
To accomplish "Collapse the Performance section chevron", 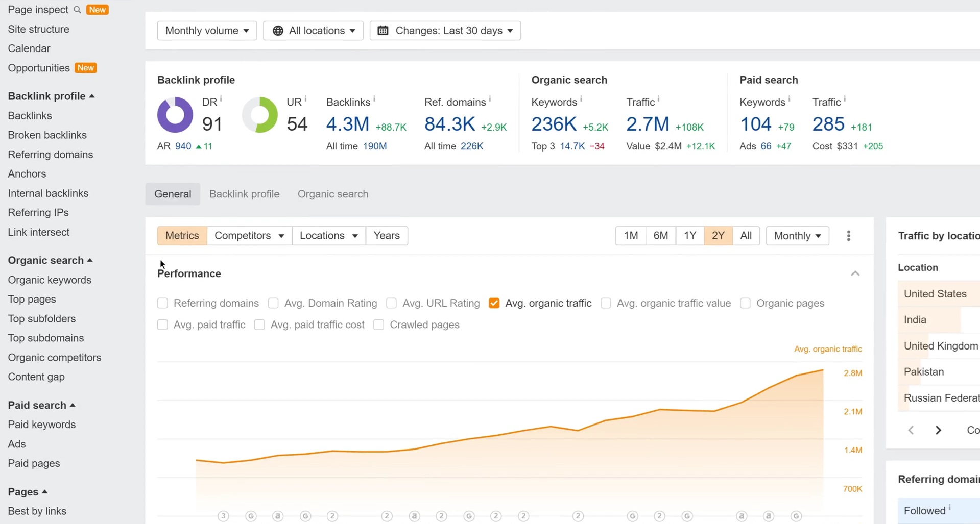I will coord(855,274).
